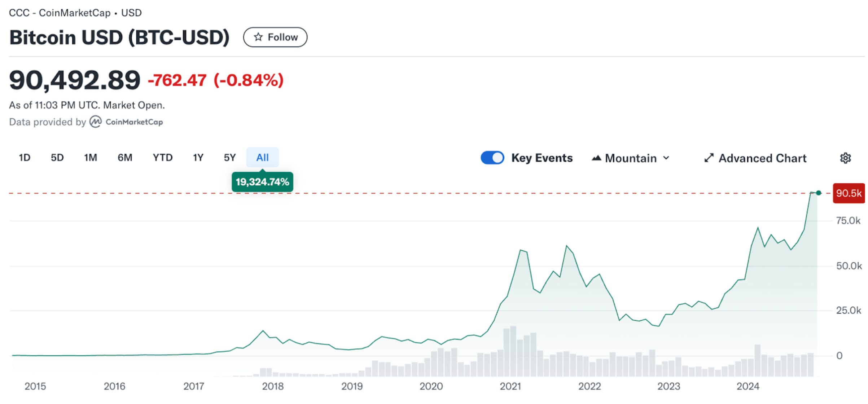
Task: Switch to the 1M range
Action: point(91,158)
